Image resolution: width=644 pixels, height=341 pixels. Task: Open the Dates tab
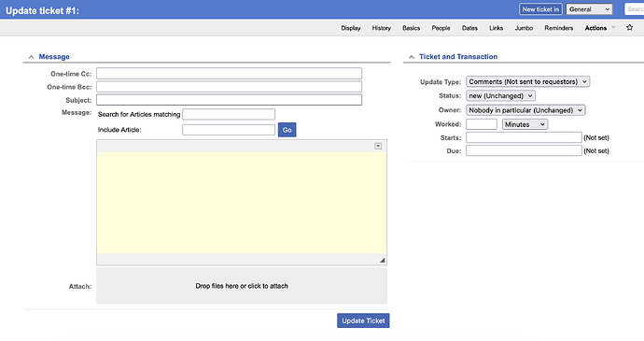pos(469,28)
